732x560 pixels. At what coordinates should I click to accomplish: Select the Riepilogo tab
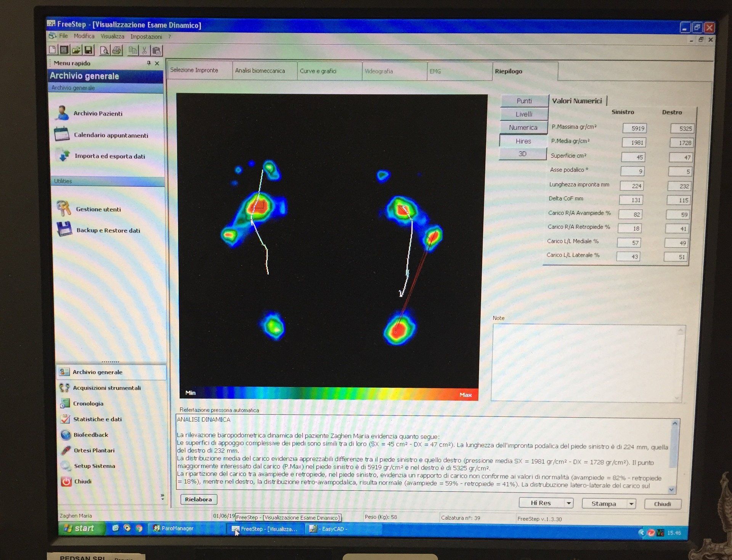(525, 71)
